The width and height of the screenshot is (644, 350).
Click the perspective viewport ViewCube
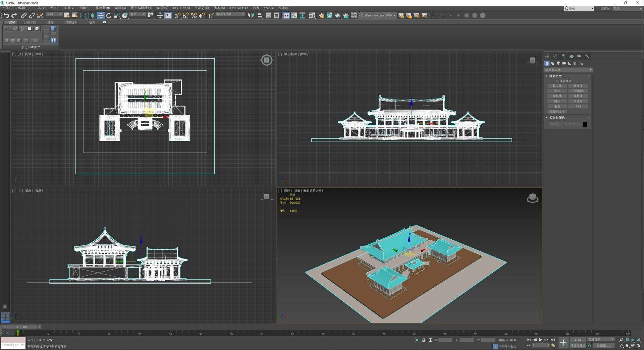pos(533,198)
